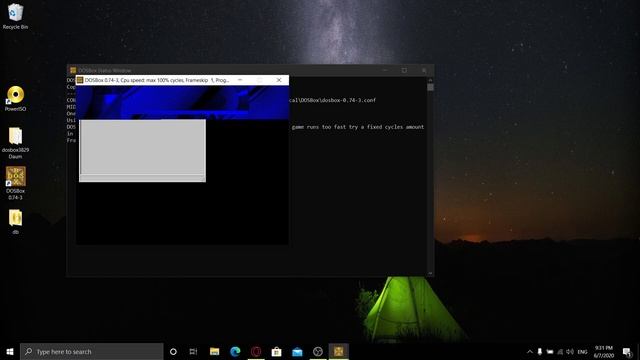Image resolution: width=640 pixels, height=360 pixels.
Task: Open the Windows Start menu
Action: click(10, 351)
